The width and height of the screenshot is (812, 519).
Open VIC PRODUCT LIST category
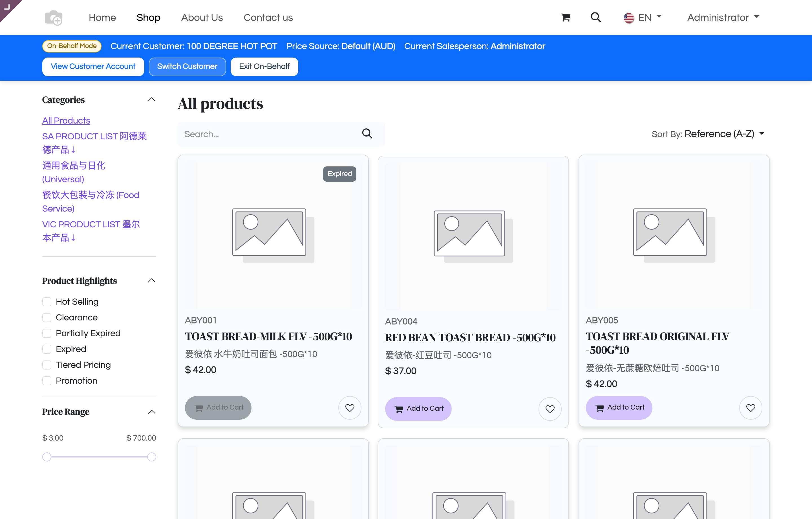[91, 231]
